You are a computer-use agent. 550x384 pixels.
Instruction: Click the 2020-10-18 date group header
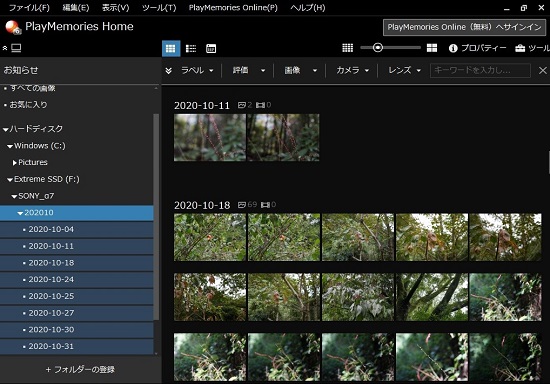pos(202,205)
